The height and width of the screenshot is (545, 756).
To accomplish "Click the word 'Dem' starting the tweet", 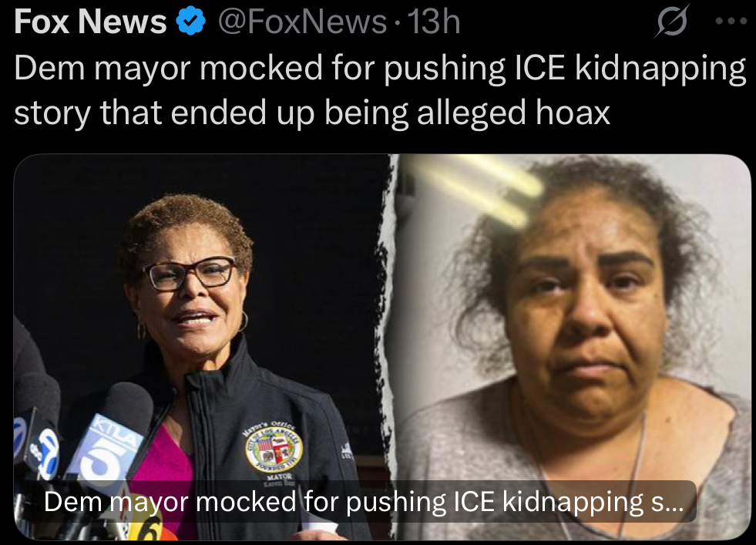I will [x=50, y=68].
